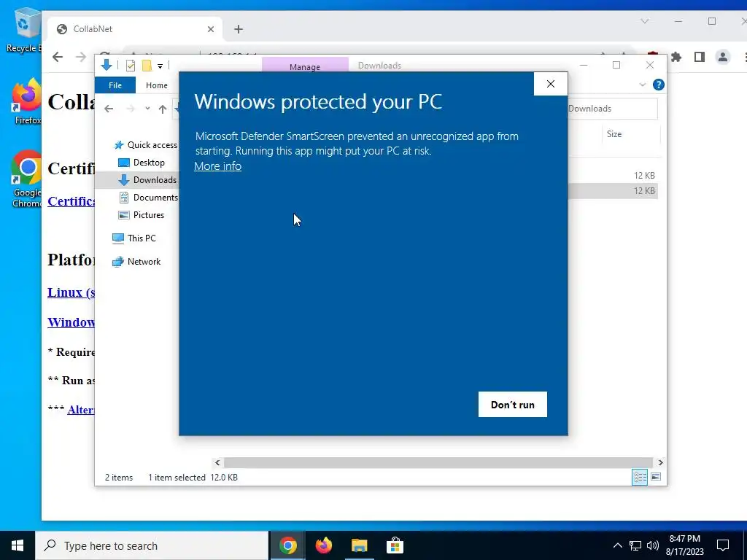Click the 'Certifi' heading on the CollabNet page
The height and width of the screenshot is (560, 747).
(71, 168)
